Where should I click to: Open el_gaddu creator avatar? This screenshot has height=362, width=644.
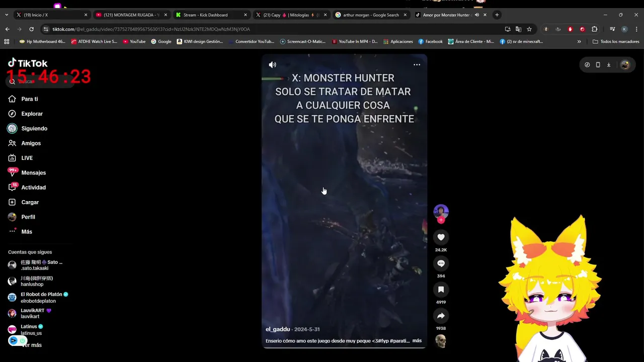[x=441, y=211]
